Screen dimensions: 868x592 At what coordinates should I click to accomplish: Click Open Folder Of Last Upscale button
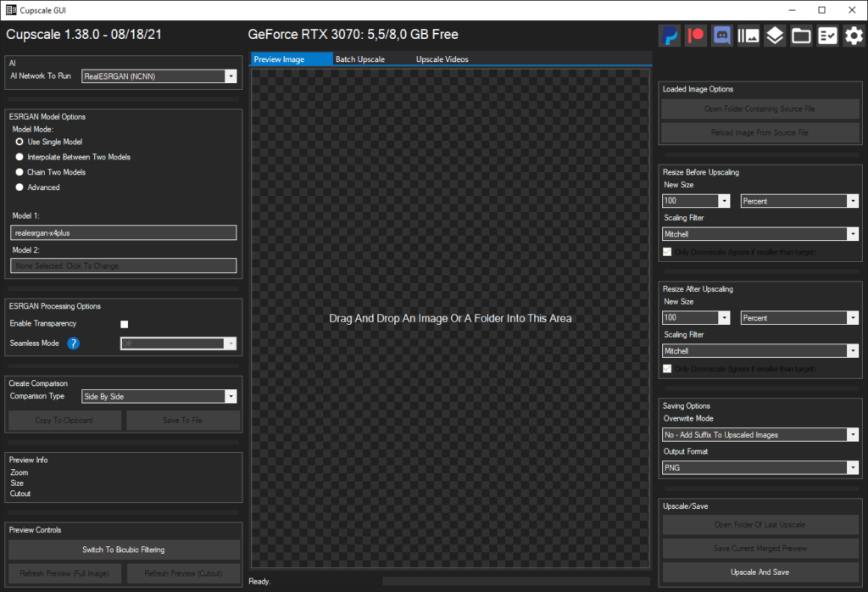760,524
